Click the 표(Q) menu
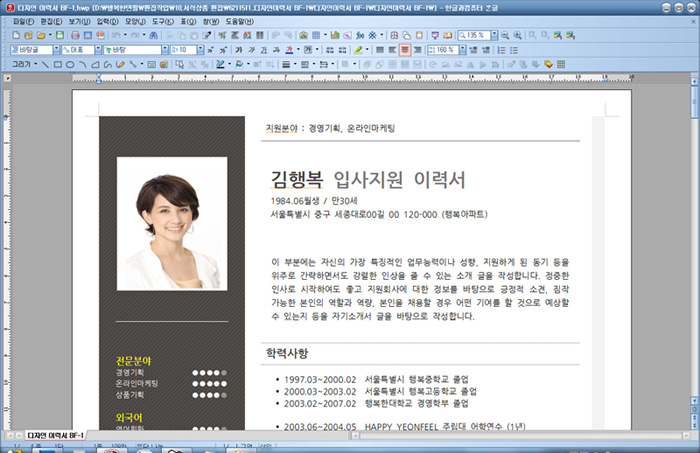Viewport: 700px width, 453px height. point(188,21)
